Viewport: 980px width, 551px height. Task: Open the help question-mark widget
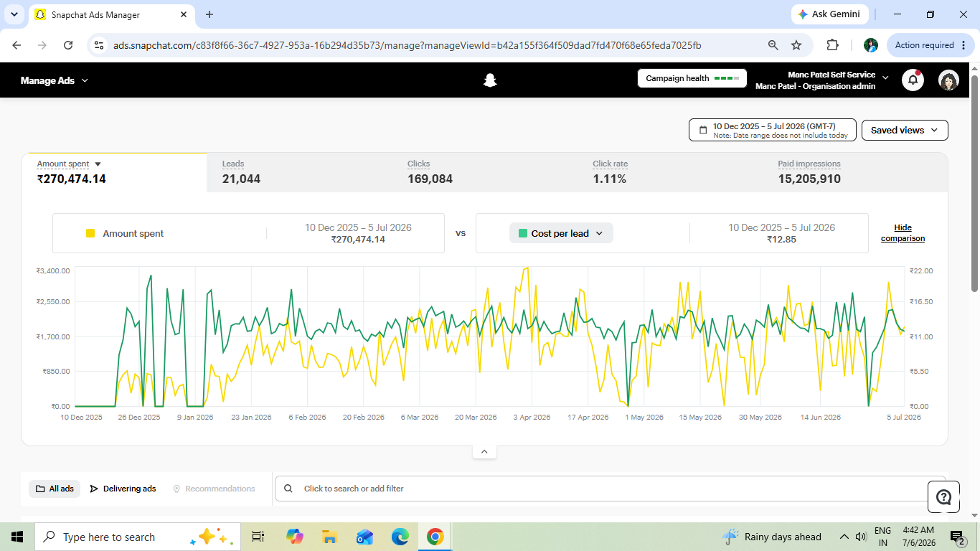pos(943,496)
